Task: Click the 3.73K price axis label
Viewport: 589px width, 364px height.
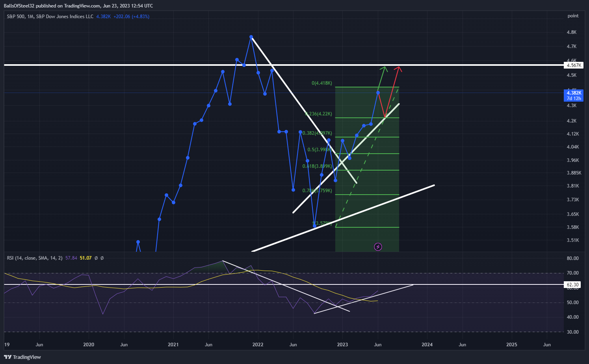Action: [x=573, y=200]
